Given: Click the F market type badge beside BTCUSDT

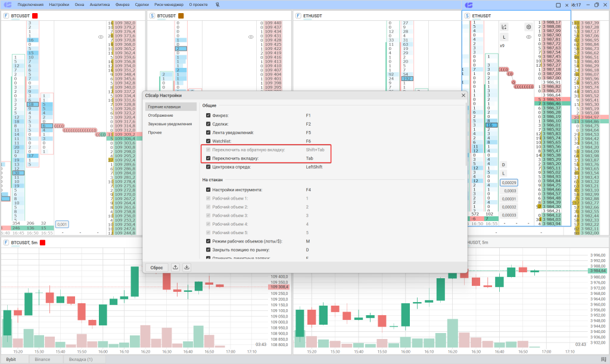Looking at the screenshot, I should click(x=7, y=15).
